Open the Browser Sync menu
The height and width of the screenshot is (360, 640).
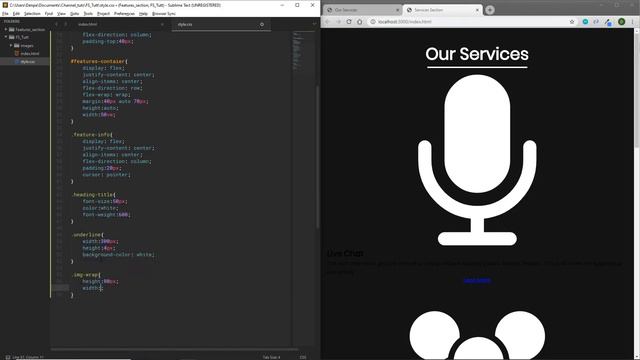tap(164, 13)
